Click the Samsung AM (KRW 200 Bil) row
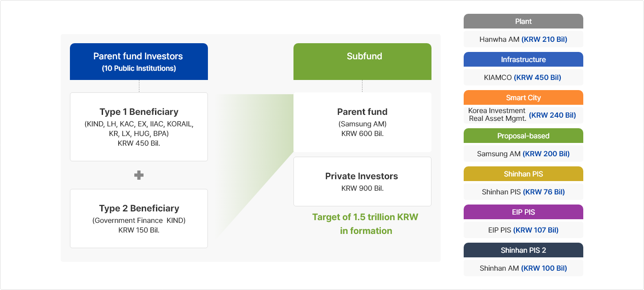This screenshot has height=290, width=644. [523, 154]
